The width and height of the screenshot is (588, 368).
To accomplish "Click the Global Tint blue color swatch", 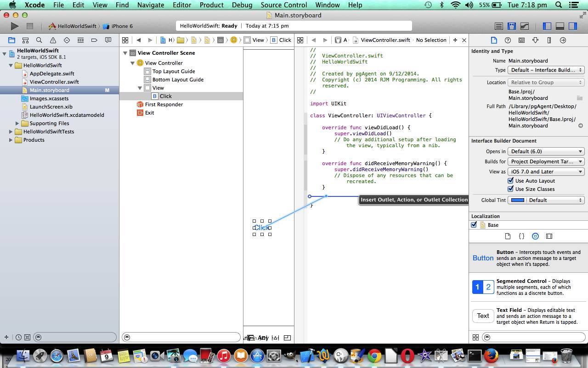I will [x=518, y=200].
